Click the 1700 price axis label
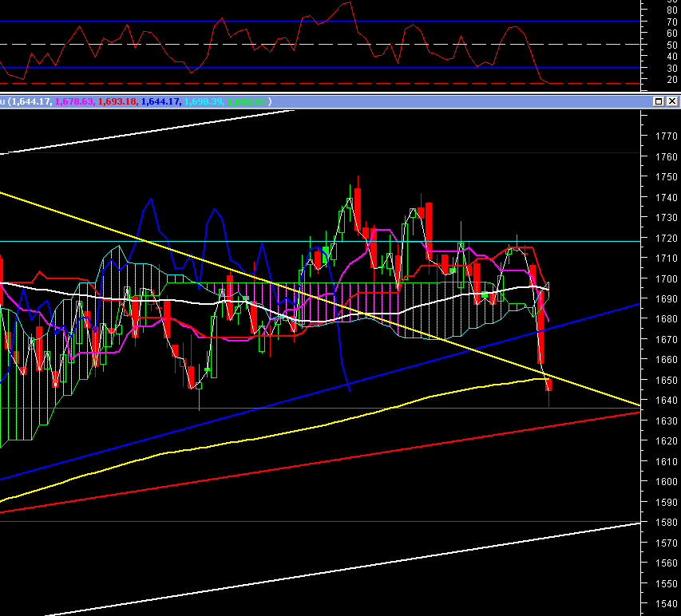Screen dimensions: 681x616 click(667, 278)
